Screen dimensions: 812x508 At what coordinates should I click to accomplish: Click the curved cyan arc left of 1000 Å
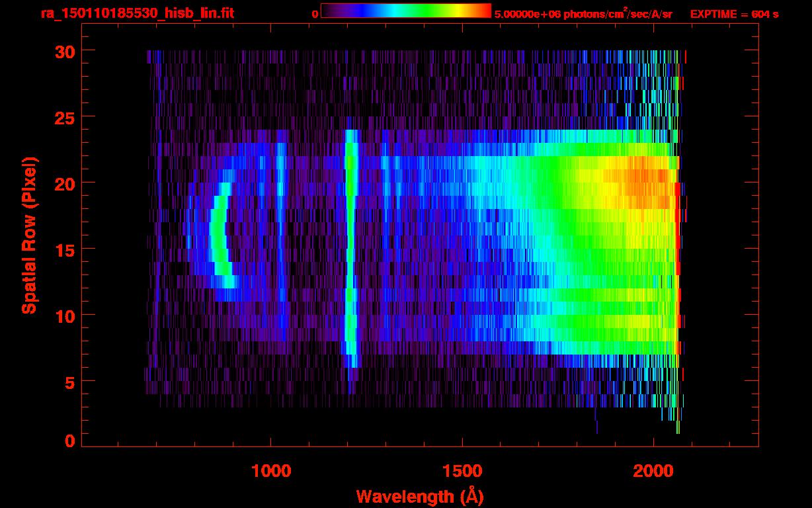coord(218,232)
